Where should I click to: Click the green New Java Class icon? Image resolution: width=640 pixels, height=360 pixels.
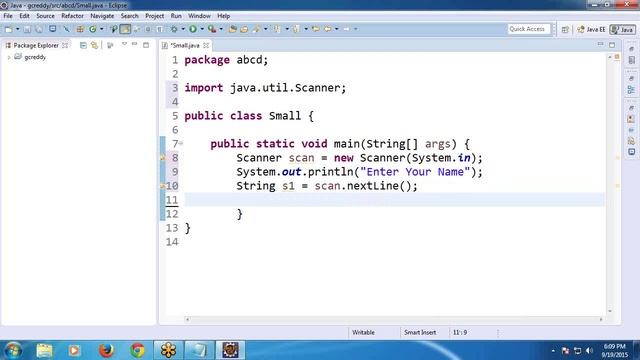(93, 29)
